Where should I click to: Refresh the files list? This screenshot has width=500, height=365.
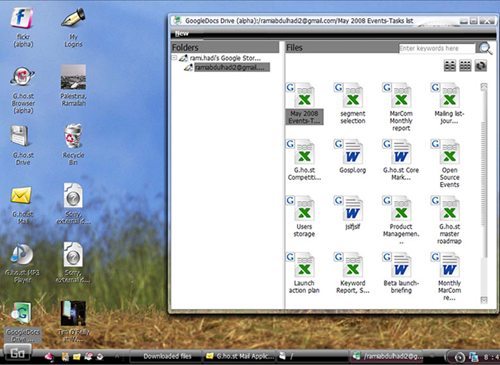[x=480, y=66]
